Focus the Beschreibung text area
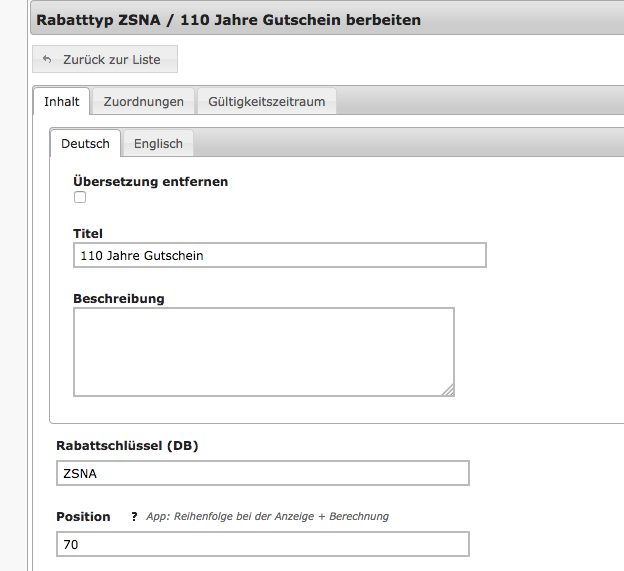Viewport: 624px width, 571px height. click(263, 351)
